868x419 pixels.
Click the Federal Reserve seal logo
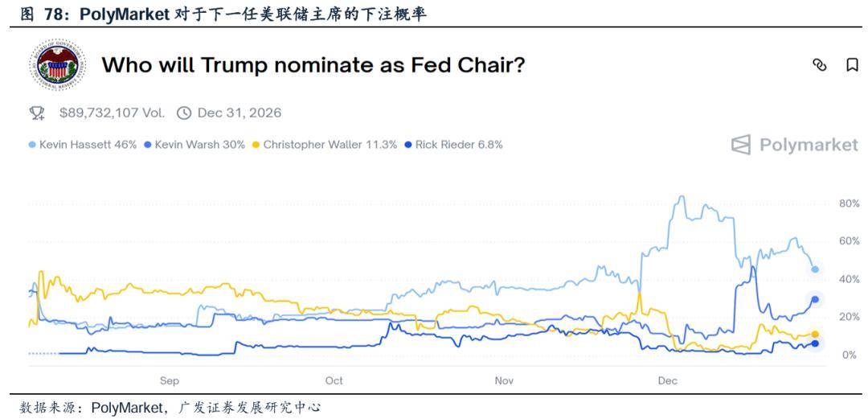[57, 64]
